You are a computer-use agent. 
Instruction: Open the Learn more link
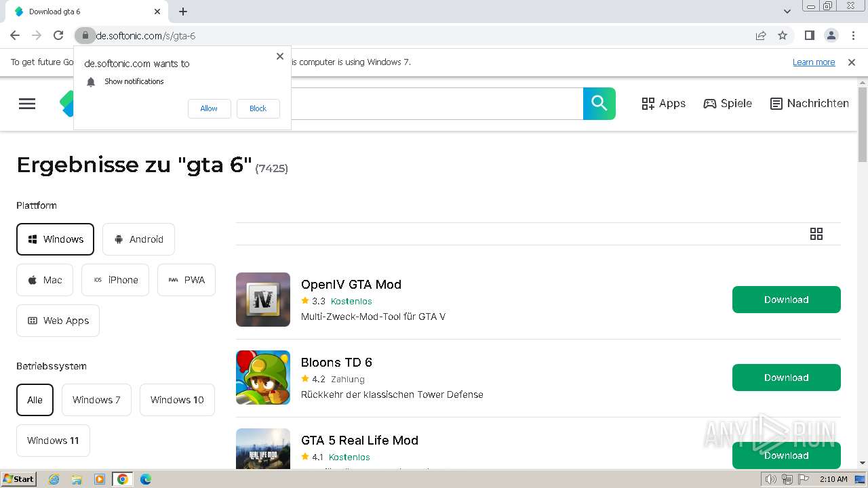click(x=814, y=62)
